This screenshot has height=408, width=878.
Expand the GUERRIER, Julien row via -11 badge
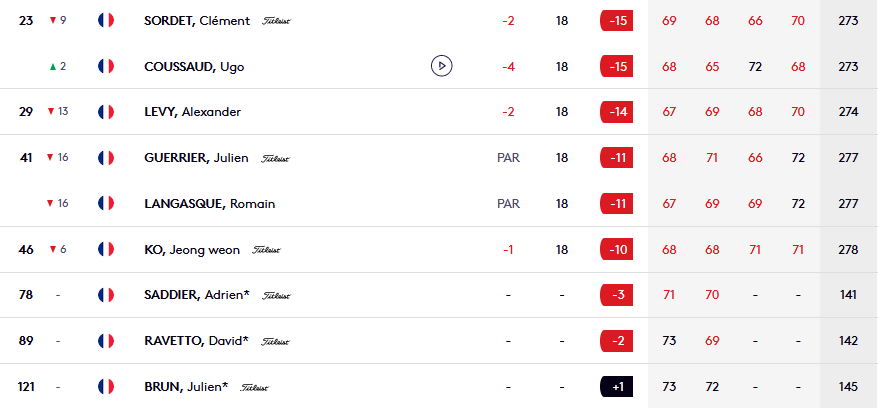616,157
